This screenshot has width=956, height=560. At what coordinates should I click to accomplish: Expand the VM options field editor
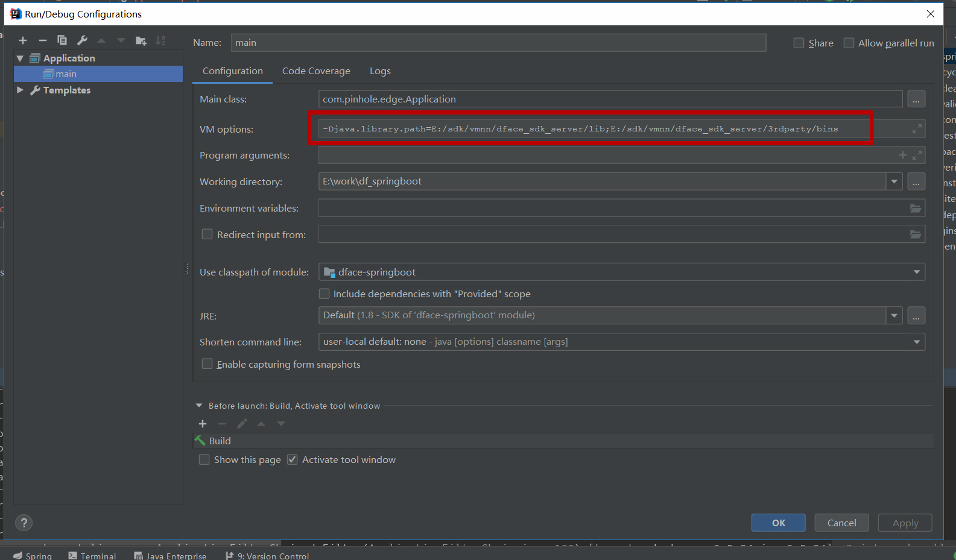(x=917, y=129)
